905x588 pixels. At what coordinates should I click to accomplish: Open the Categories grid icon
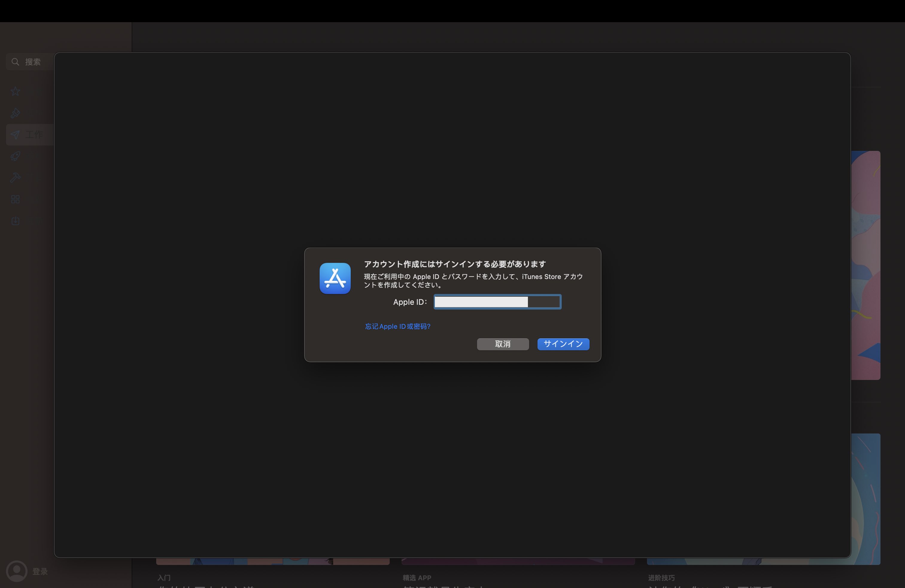click(15, 199)
